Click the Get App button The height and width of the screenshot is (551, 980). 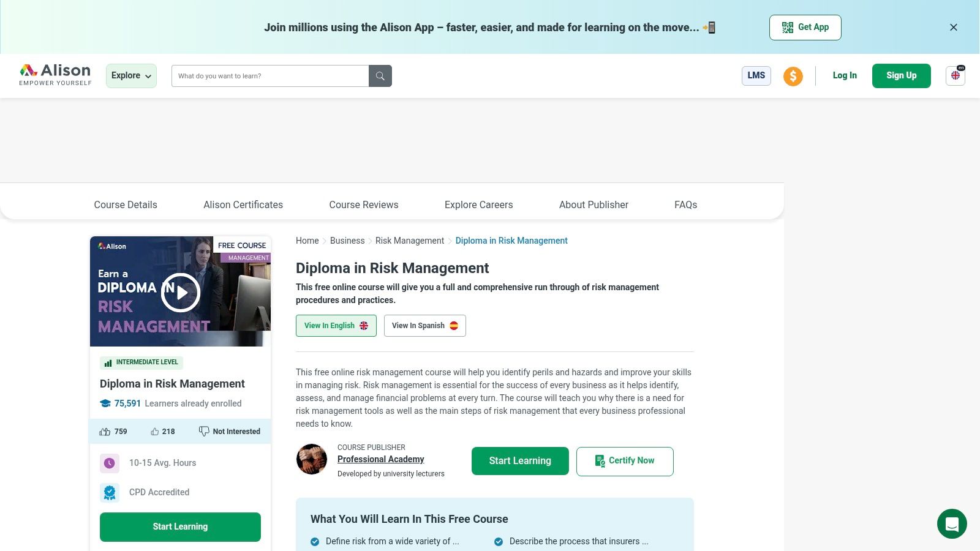pyautogui.click(x=805, y=28)
